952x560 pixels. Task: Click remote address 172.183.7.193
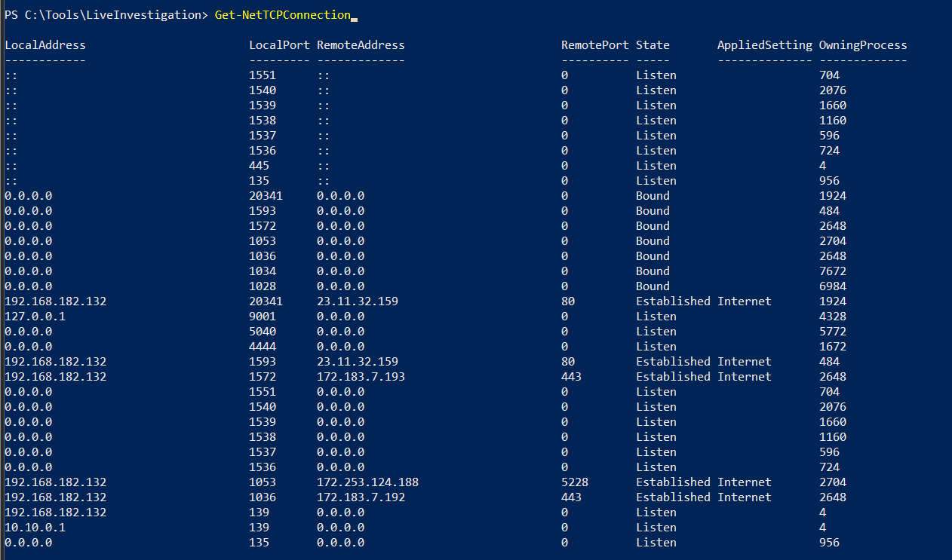[361, 377]
